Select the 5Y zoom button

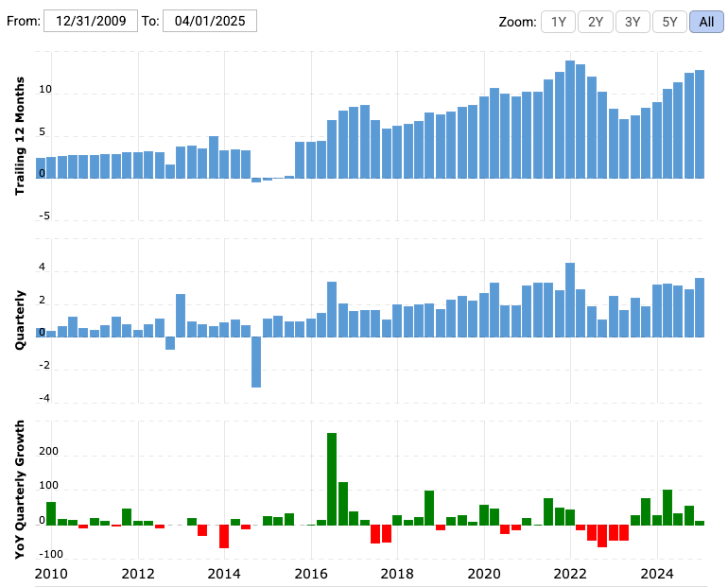(x=669, y=22)
